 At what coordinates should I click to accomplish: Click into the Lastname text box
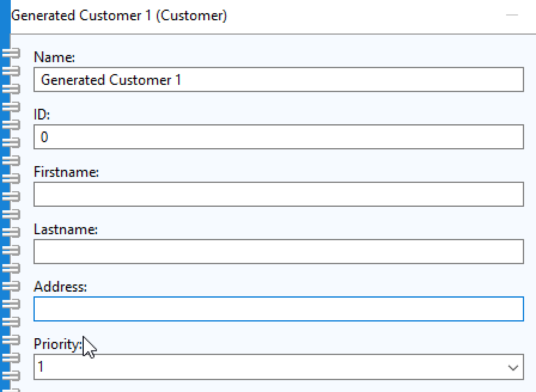point(279,252)
